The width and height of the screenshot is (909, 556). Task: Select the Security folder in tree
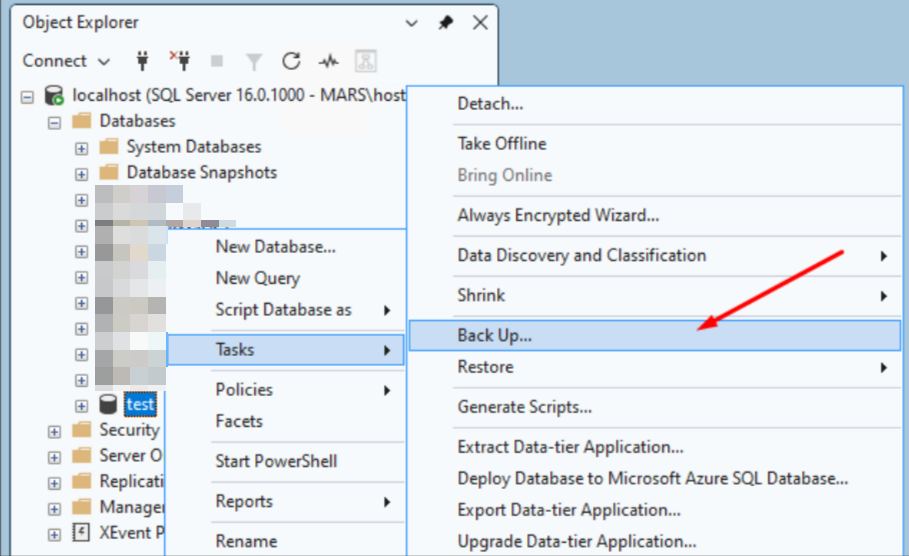click(128, 430)
